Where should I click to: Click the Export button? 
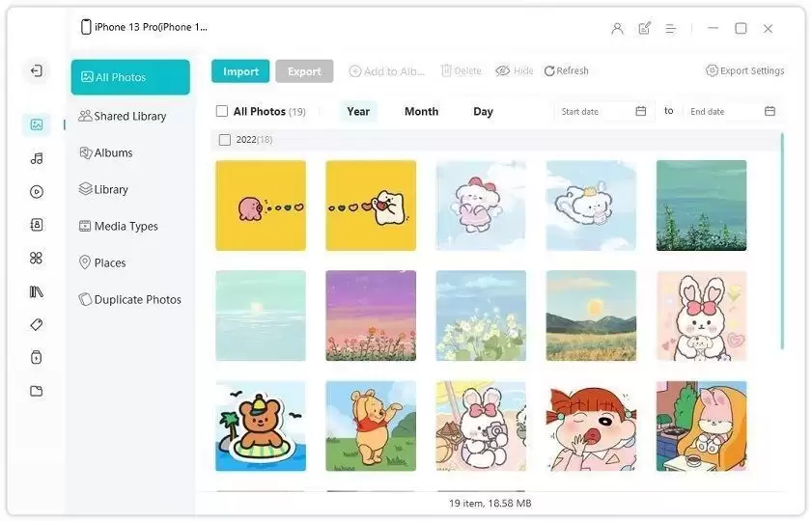[x=304, y=71]
